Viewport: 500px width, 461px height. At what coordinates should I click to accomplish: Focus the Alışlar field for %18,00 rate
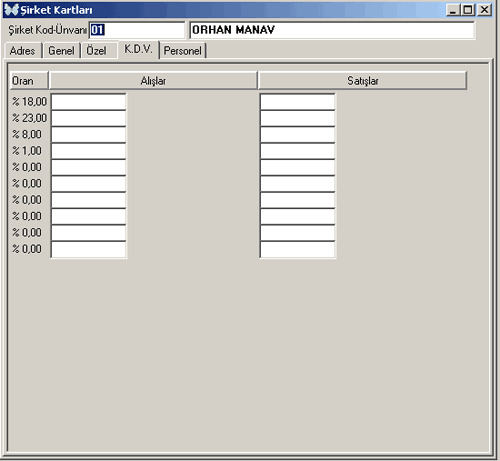pyautogui.click(x=89, y=102)
